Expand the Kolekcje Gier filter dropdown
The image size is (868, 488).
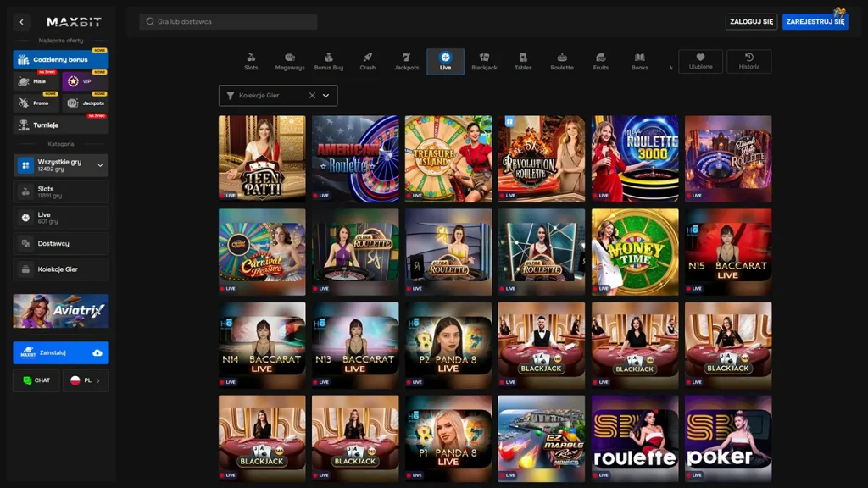pos(326,96)
